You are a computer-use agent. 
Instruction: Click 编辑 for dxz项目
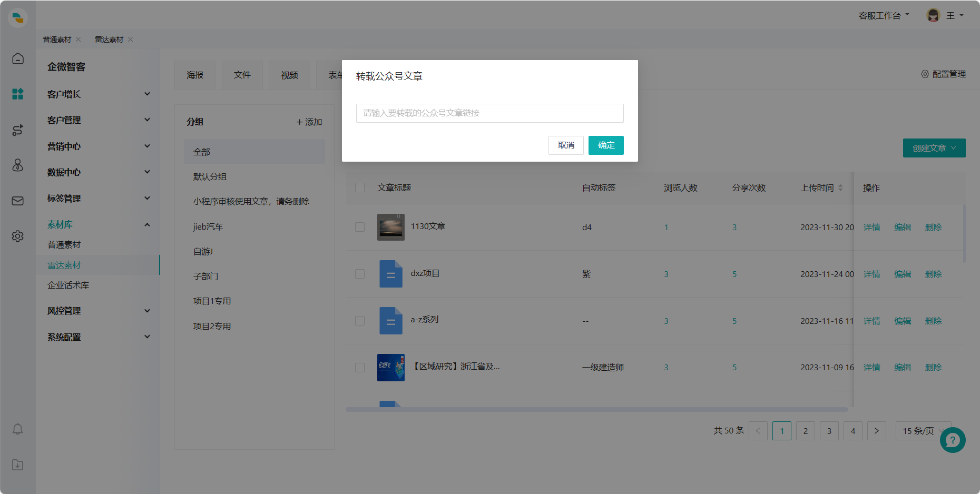[903, 274]
